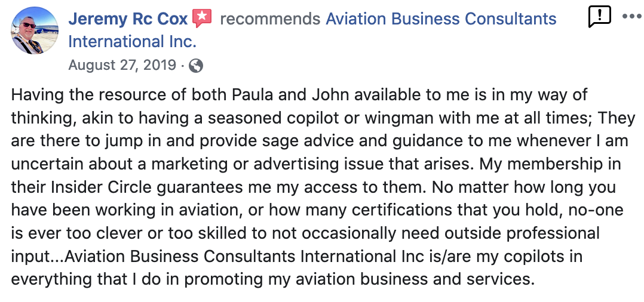644x302 pixels.
Task: Click the August 27, 2019 timestamp
Action: click(122, 65)
